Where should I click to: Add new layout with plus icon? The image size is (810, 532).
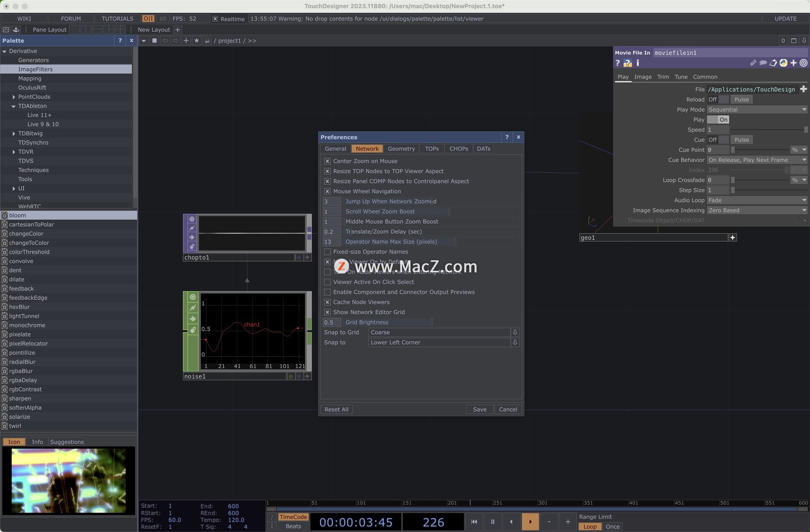(178, 30)
